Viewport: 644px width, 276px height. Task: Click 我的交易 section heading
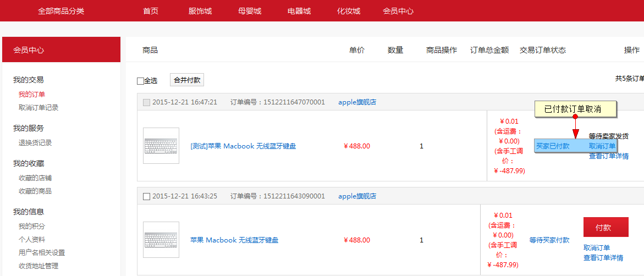click(29, 80)
